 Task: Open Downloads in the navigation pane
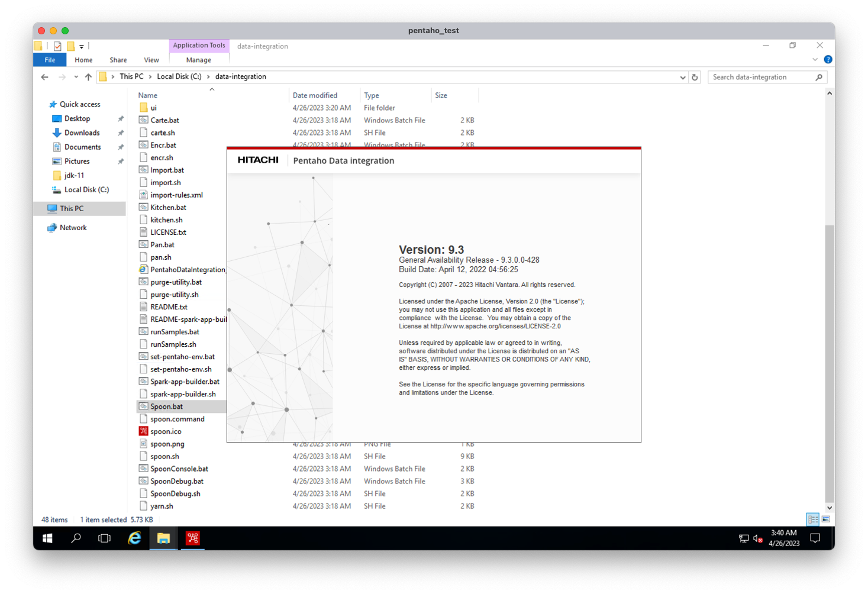pos(82,133)
